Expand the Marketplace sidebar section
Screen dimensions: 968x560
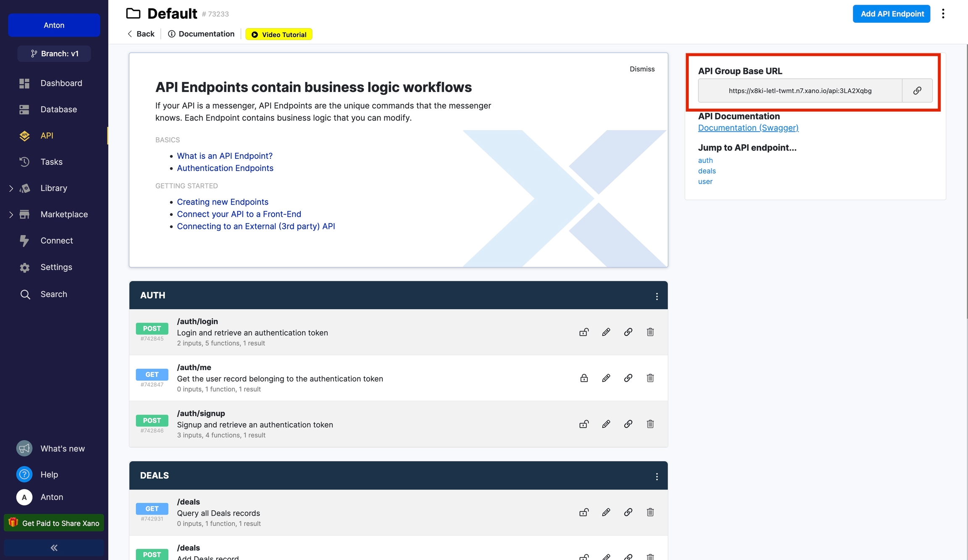pos(11,214)
